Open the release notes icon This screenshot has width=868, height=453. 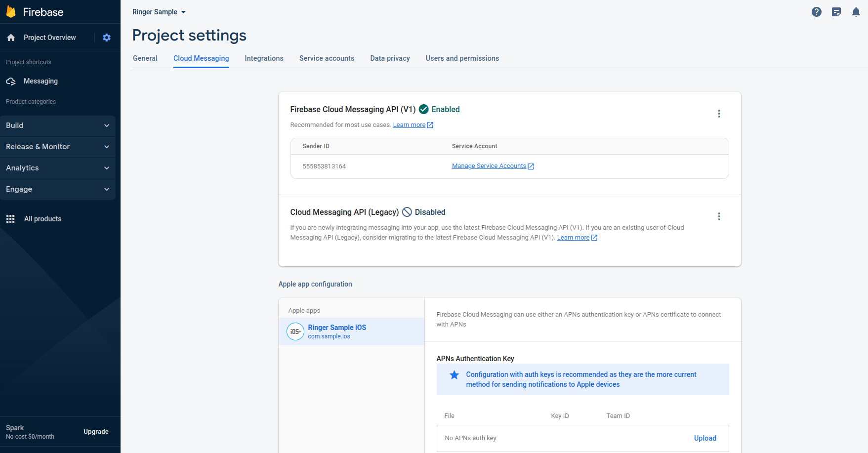[x=836, y=12]
